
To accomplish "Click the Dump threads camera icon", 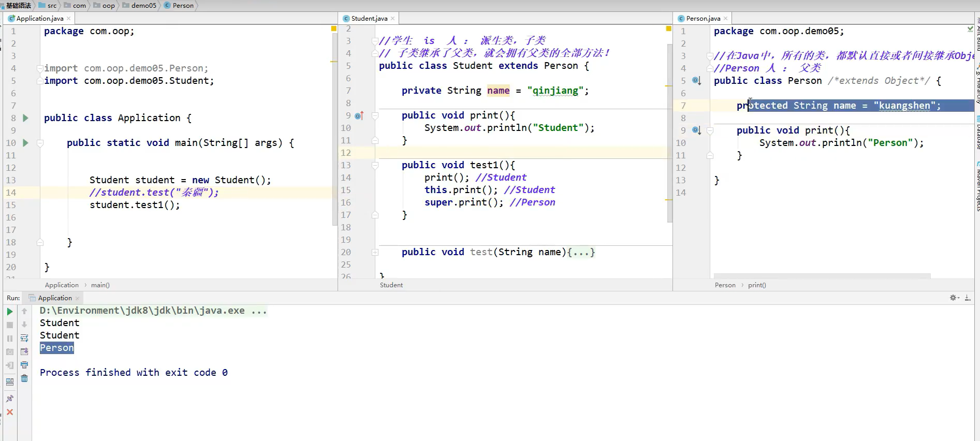I will [9, 352].
